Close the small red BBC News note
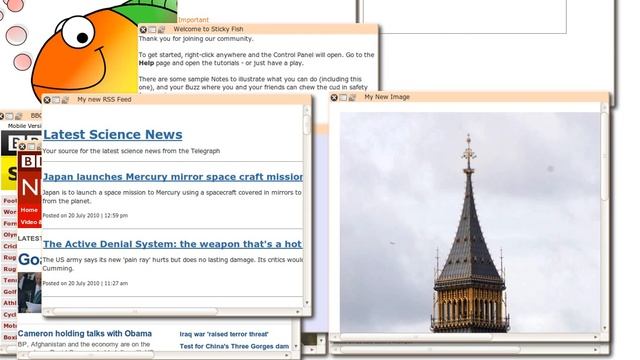This screenshot has width=640, height=360. pos(22,146)
